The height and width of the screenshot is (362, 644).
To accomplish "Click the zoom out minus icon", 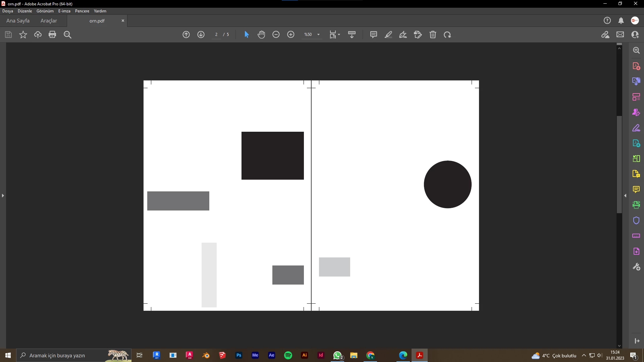I will coord(276,35).
